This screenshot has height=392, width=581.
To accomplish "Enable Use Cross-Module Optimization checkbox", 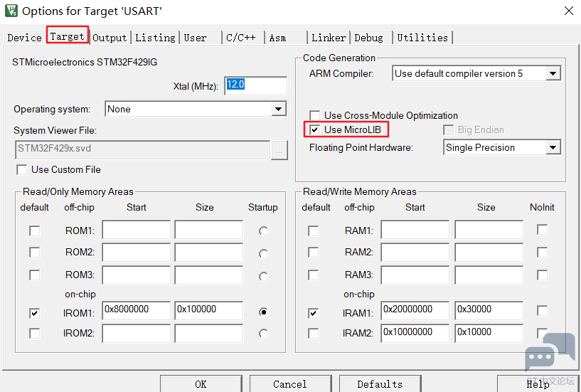I will (314, 115).
